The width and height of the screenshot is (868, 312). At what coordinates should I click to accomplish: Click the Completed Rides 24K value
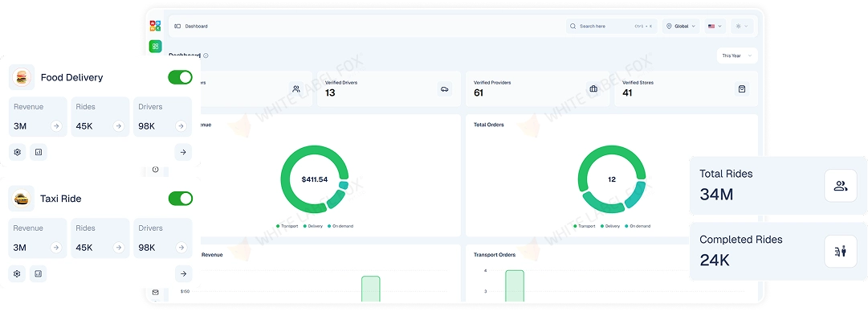pyautogui.click(x=715, y=260)
